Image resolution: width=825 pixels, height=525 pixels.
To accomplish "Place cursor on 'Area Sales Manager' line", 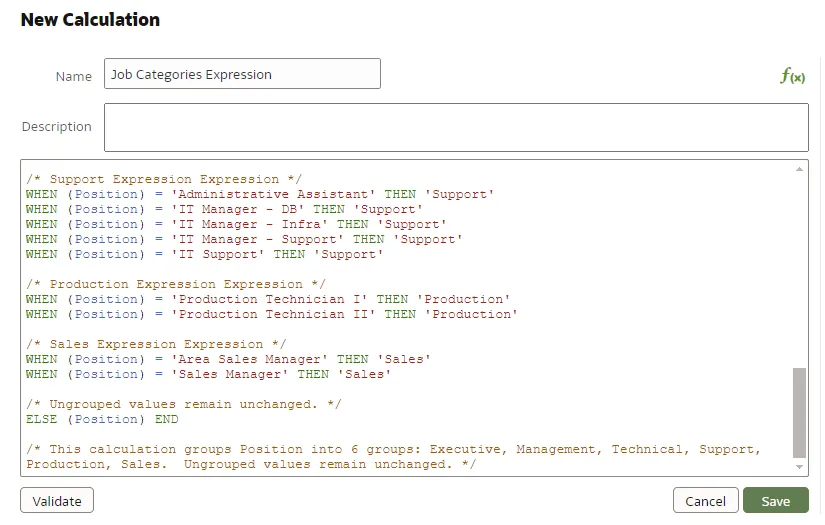I will pos(228,359).
